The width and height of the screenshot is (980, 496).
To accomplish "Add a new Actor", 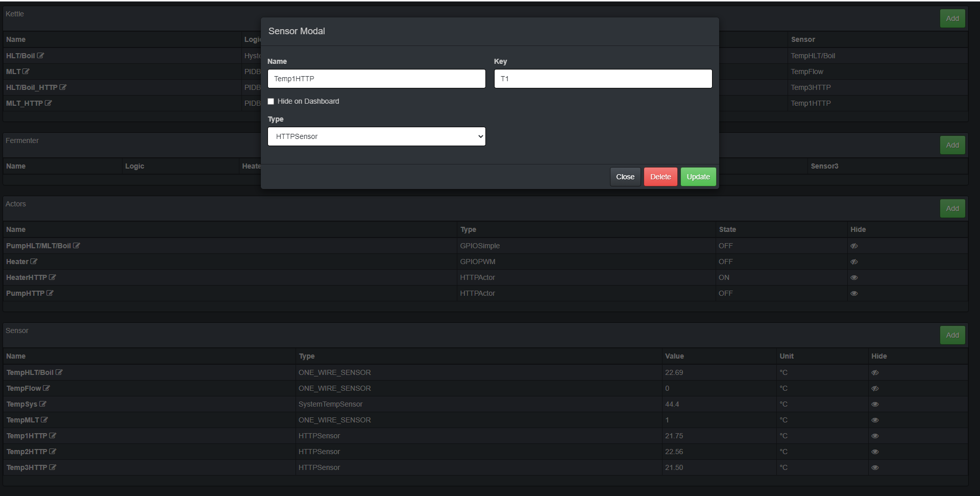I will (x=952, y=208).
